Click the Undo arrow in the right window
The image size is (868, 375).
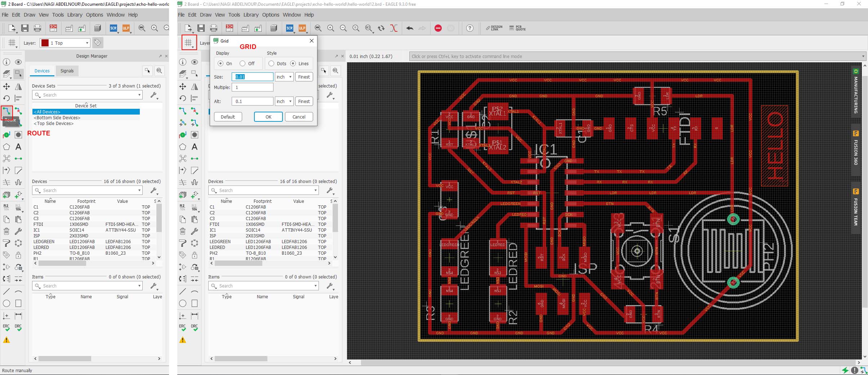pyautogui.click(x=410, y=28)
